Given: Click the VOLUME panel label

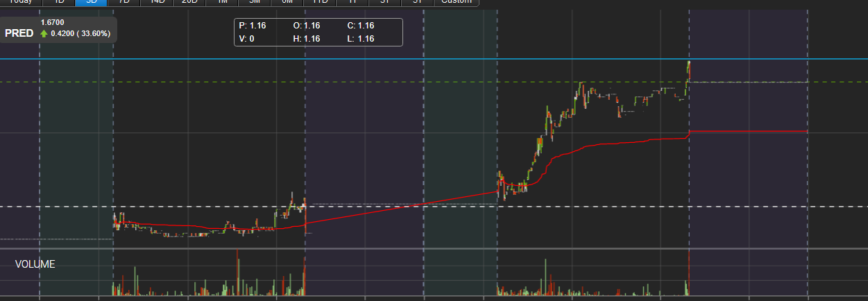Looking at the screenshot, I should point(35,264).
